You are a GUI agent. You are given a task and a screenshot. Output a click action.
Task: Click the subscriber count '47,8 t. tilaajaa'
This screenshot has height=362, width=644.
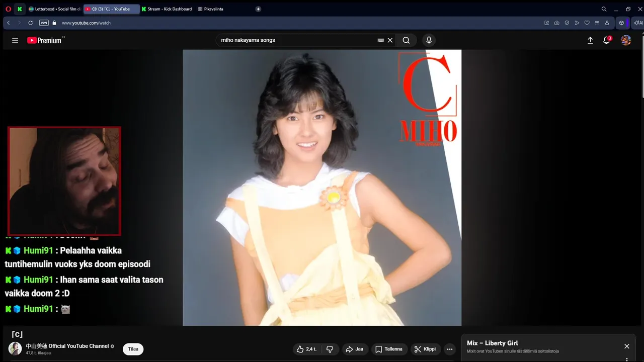pos(38,353)
